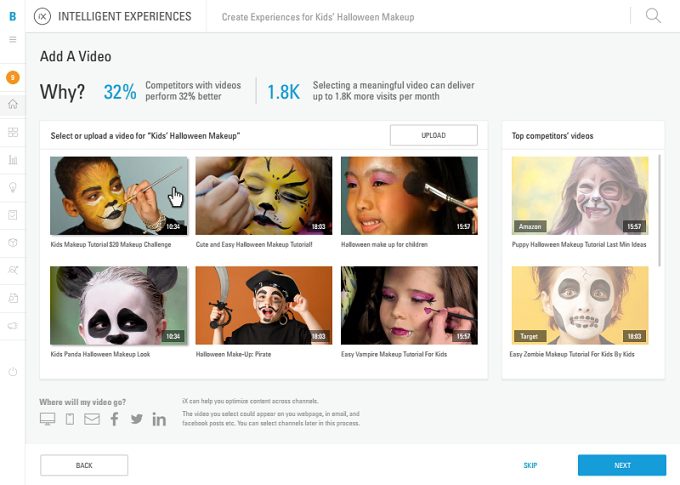Click the NEXT button
Image resolution: width=680 pixels, height=485 pixels.
pos(621,465)
